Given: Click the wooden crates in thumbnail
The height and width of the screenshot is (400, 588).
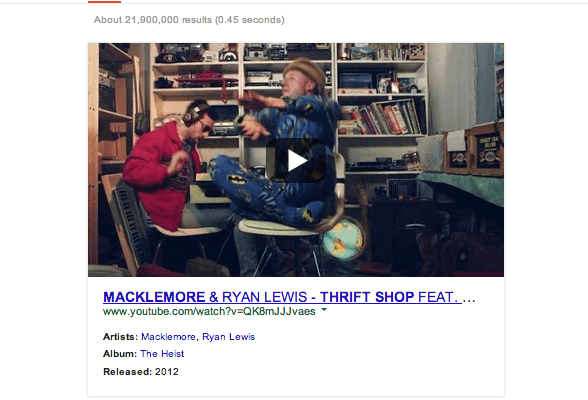Looking at the screenshot, I should (x=474, y=150).
